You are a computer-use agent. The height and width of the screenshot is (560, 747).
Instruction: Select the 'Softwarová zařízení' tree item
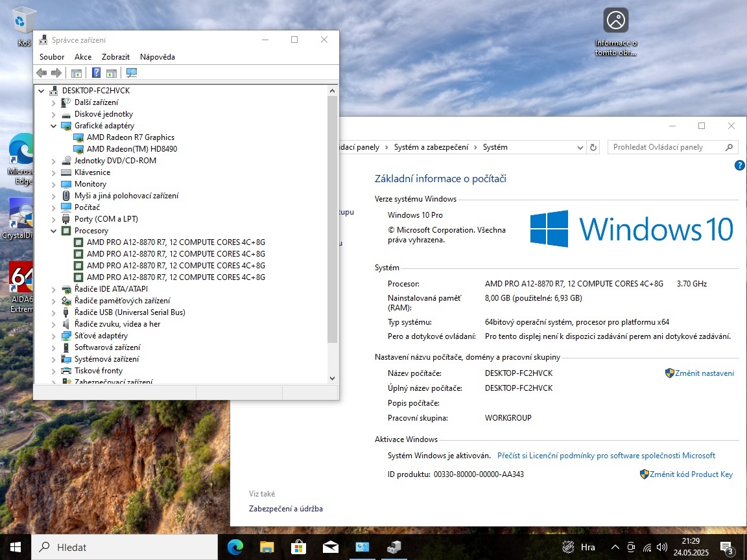pyautogui.click(x=107, y=347)
